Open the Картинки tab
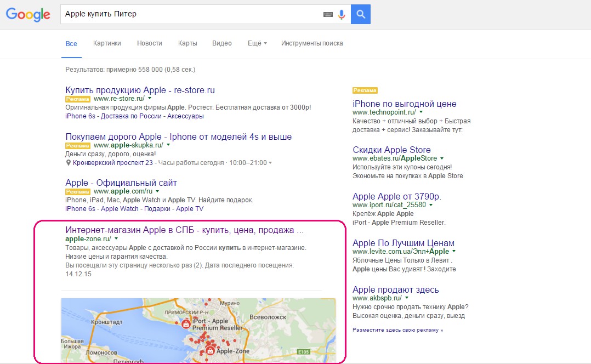 tap(107, 43)
